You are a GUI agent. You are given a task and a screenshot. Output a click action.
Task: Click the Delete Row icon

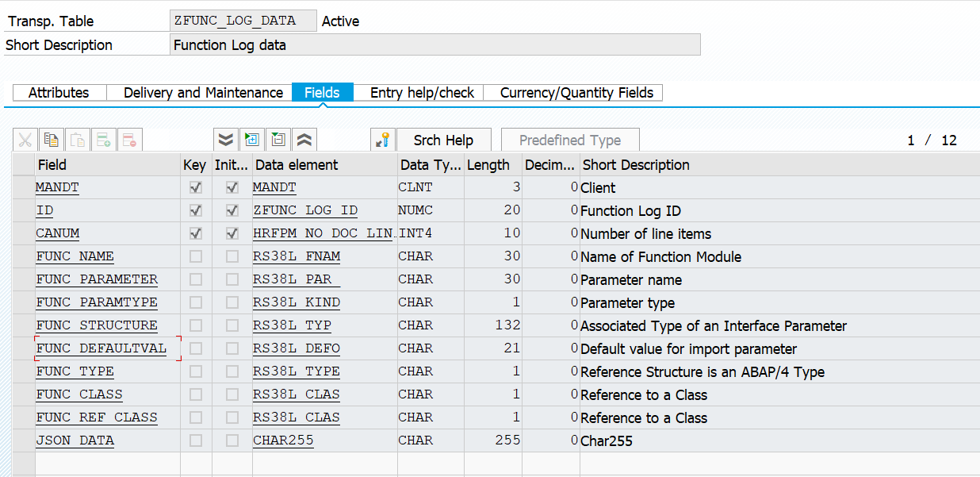coord(129,140)
